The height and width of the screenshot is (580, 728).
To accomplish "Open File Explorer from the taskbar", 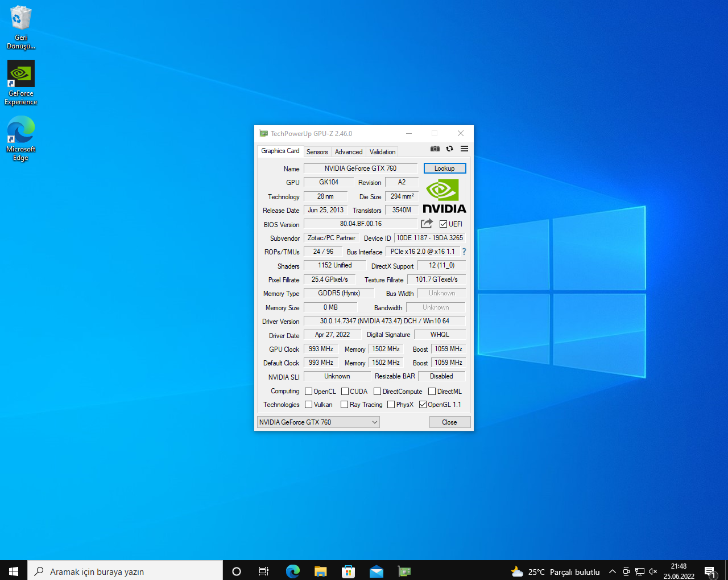I will [x=320, y=571].
